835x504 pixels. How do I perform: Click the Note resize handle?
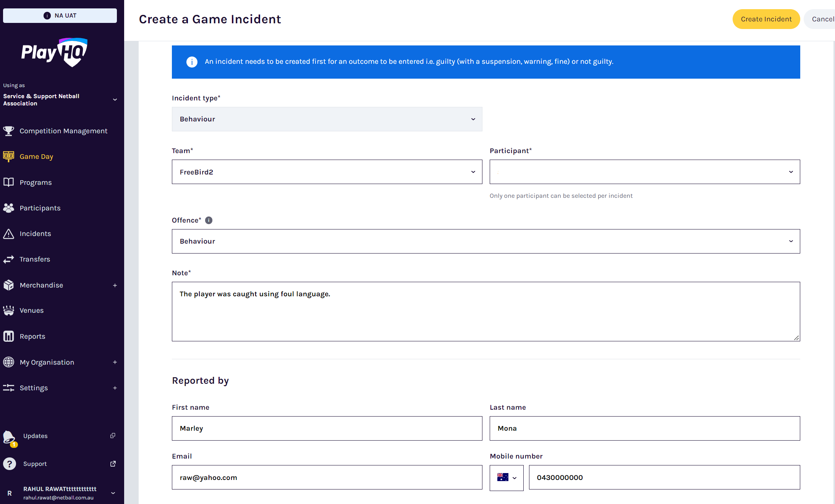coord(796,338)
